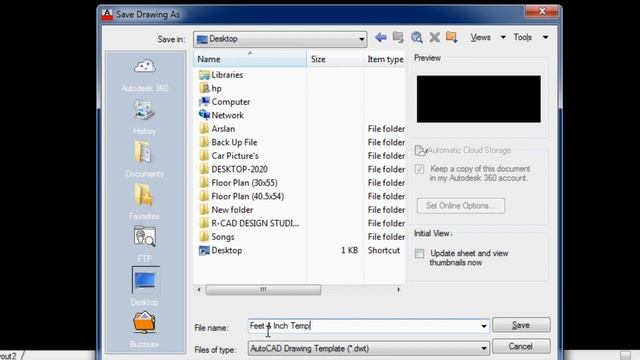The width and height of the screenshot is (640, 360).
Task: Click File folder type in Songs row
Action: click(386, 236)
